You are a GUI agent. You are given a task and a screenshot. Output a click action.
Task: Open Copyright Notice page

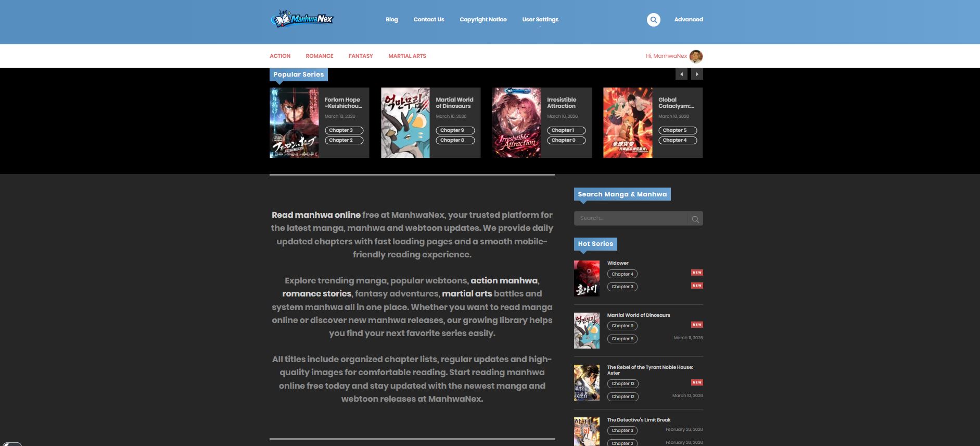(x=483, y=20)
